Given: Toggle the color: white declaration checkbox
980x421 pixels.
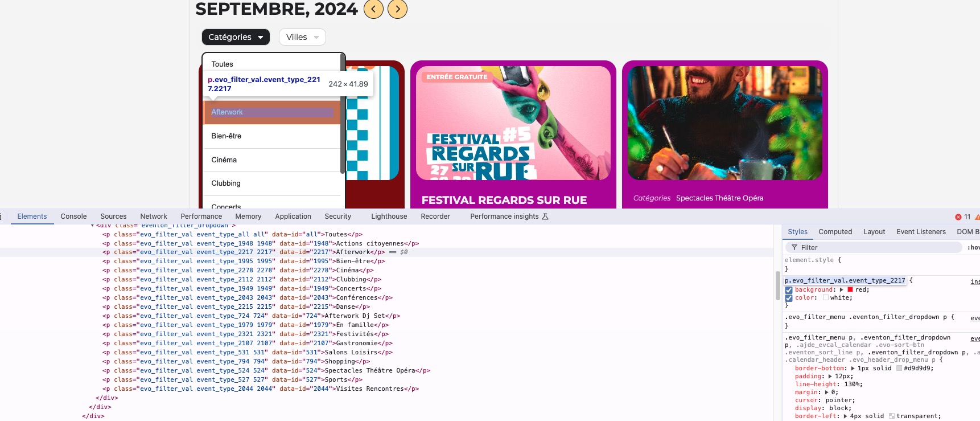Looking at the screenshot, I should (789, 298).
